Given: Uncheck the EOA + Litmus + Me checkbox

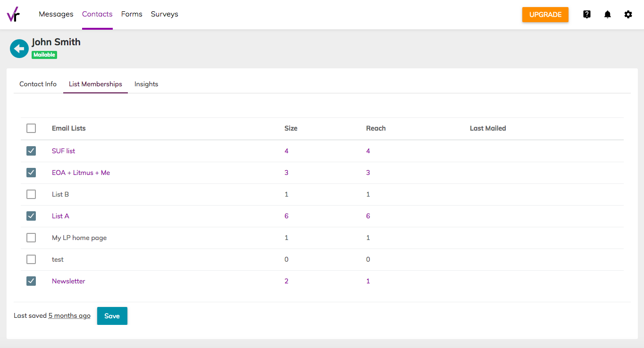Looking at the screenshot, I should pyautogui.click(x=31, y=173).
